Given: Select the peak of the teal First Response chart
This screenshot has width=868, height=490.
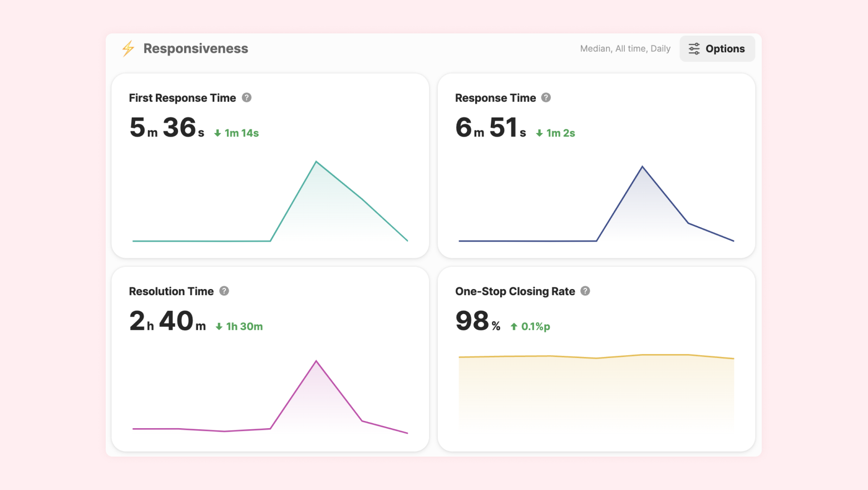Looking at the screenshot, I should click(x=316, y=162).
